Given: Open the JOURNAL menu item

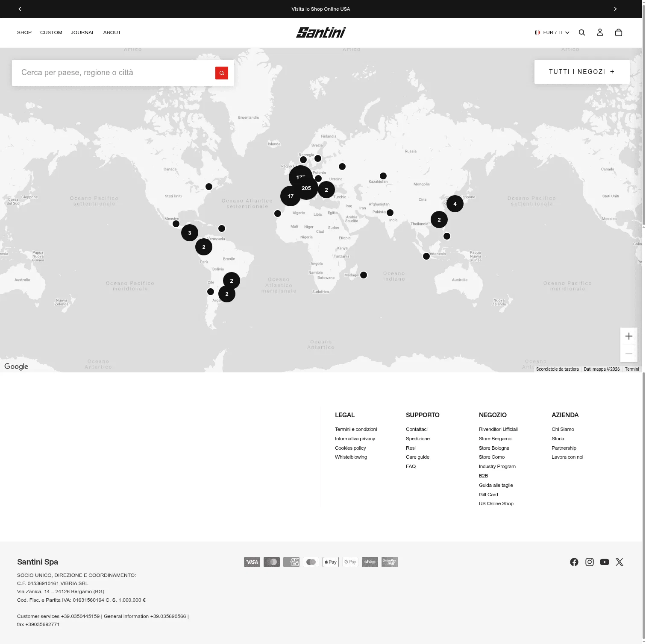Looking at the screenshot, I should click(x=82, y=32).
